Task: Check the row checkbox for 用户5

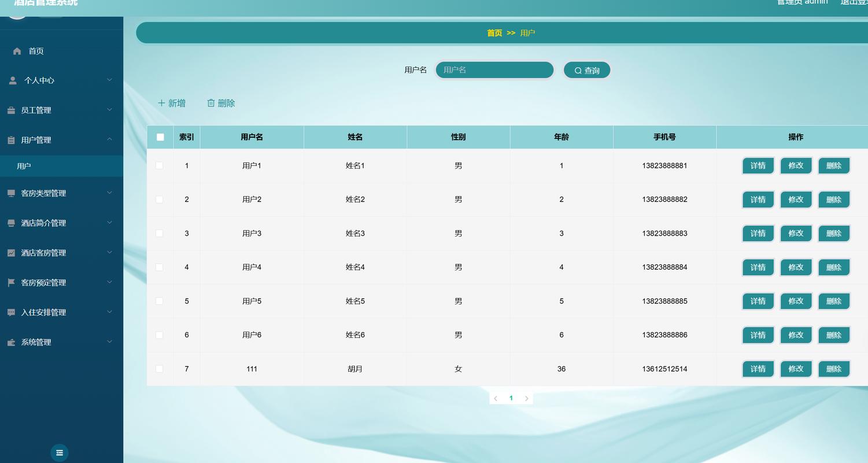Action: [x=160, y=301]
